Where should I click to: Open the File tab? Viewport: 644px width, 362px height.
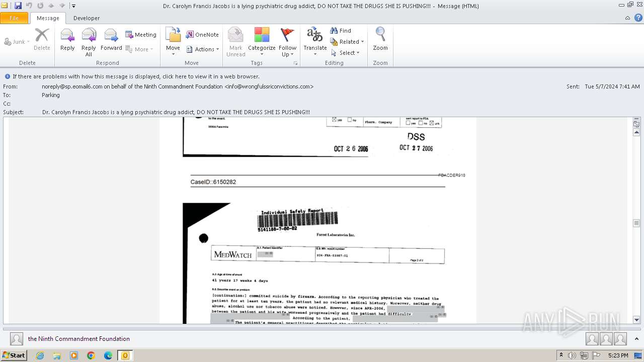tap(14, 18)
